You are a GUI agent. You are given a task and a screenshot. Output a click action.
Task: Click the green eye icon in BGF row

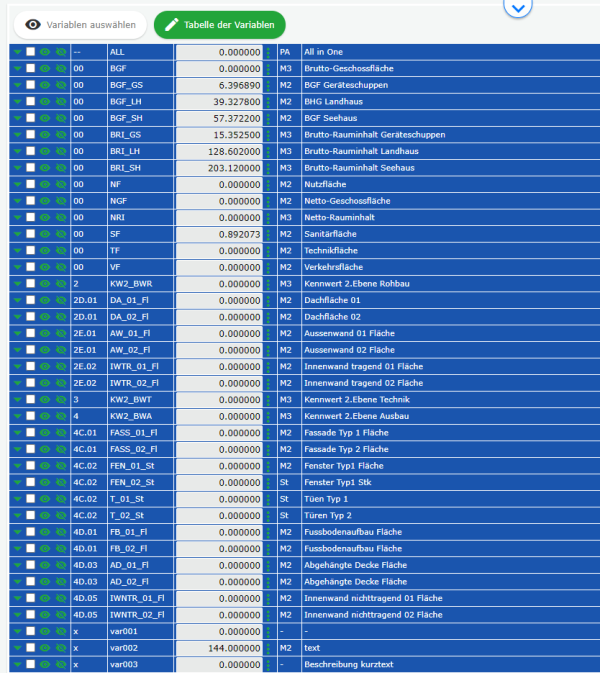(45, 68)
